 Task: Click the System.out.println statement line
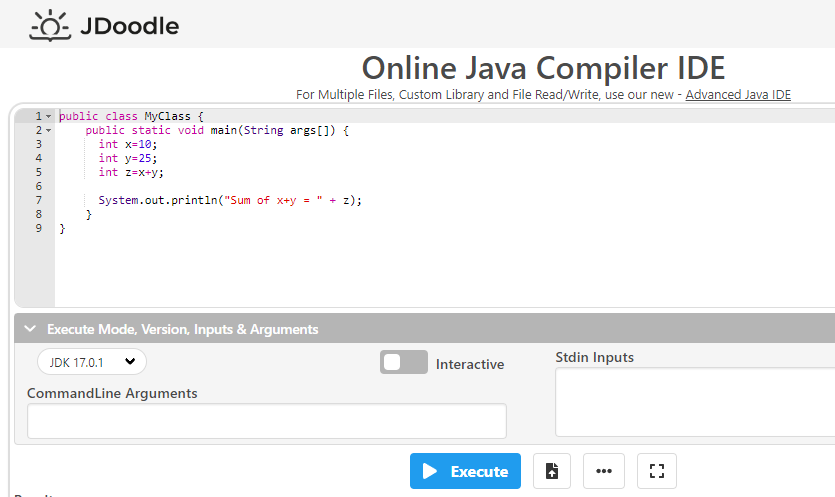230,200
